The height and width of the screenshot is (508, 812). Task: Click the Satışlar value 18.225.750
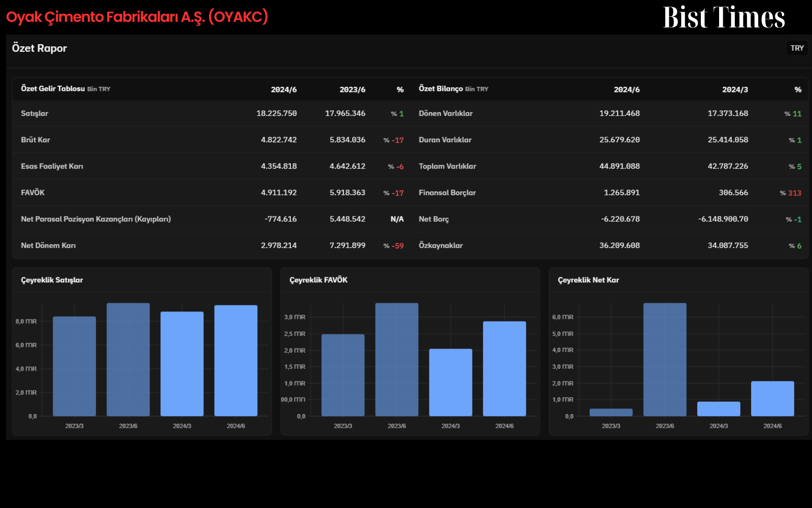click(x=277, y=113)
